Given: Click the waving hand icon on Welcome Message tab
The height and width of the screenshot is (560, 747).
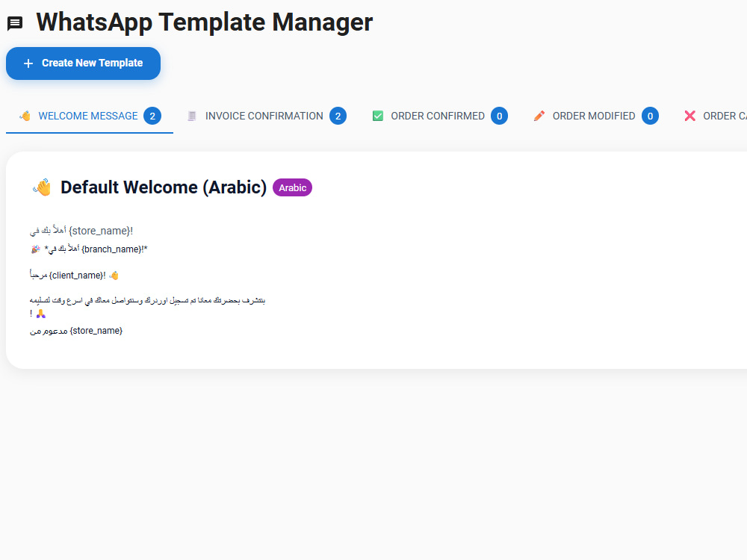Looking at the screenshot, I should 25,116.
